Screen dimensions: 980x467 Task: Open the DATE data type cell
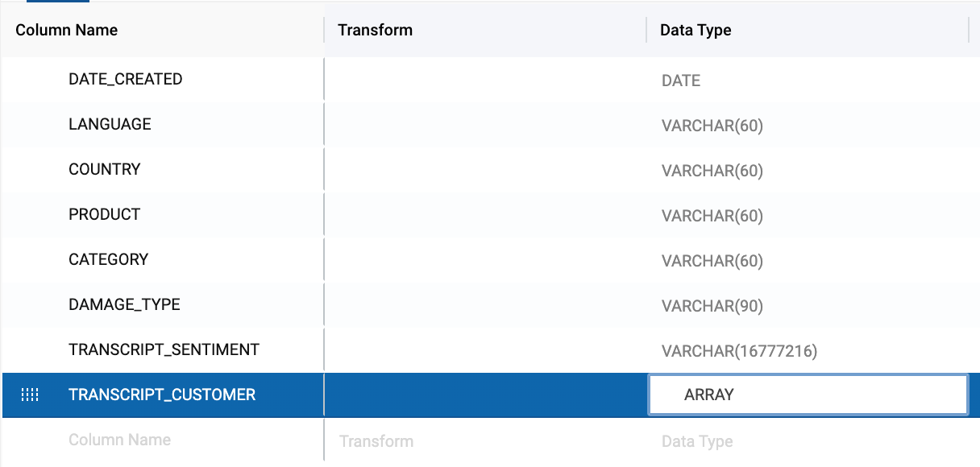681,81
